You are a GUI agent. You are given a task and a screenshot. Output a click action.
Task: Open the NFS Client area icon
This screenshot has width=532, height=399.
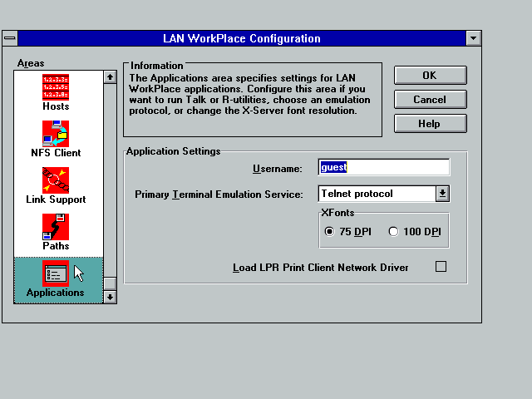point(56,134)
